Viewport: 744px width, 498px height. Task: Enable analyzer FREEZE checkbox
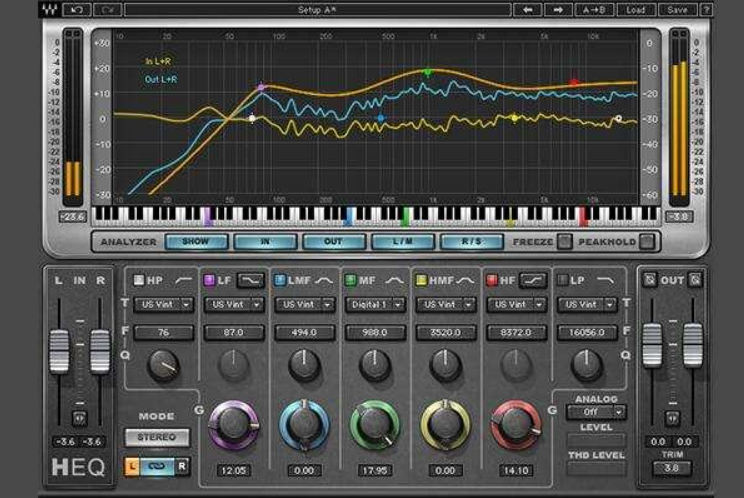pyautogui.click(x=564, y=241)
